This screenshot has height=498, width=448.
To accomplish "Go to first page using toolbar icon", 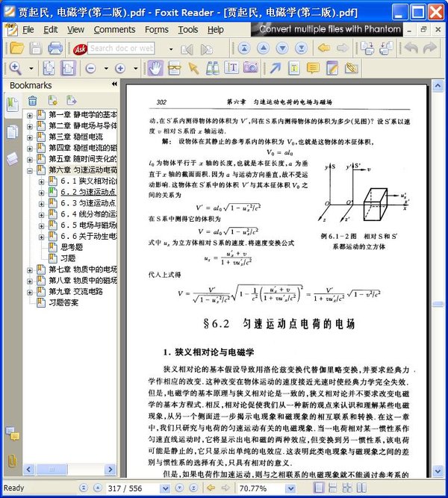I will (x=244, y=49).
